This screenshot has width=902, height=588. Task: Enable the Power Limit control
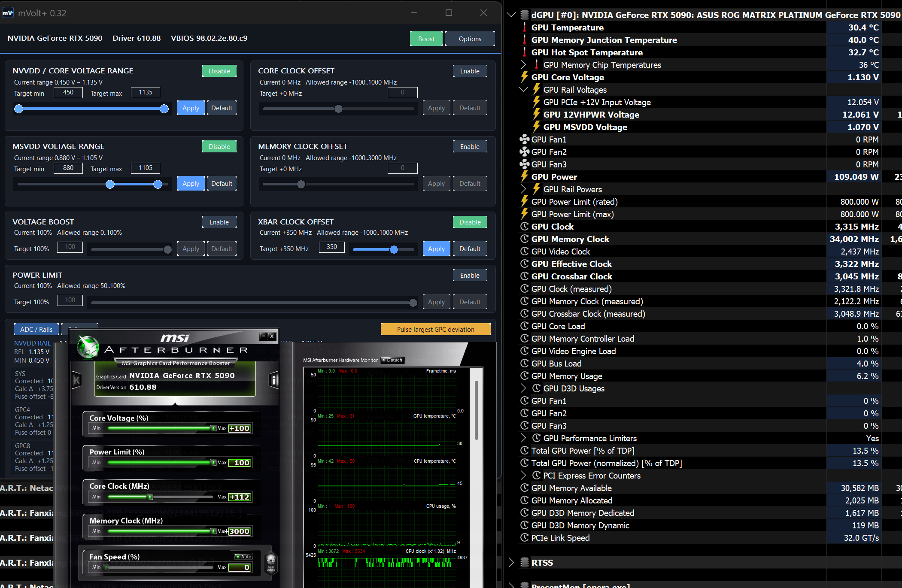tap(470, 276)
